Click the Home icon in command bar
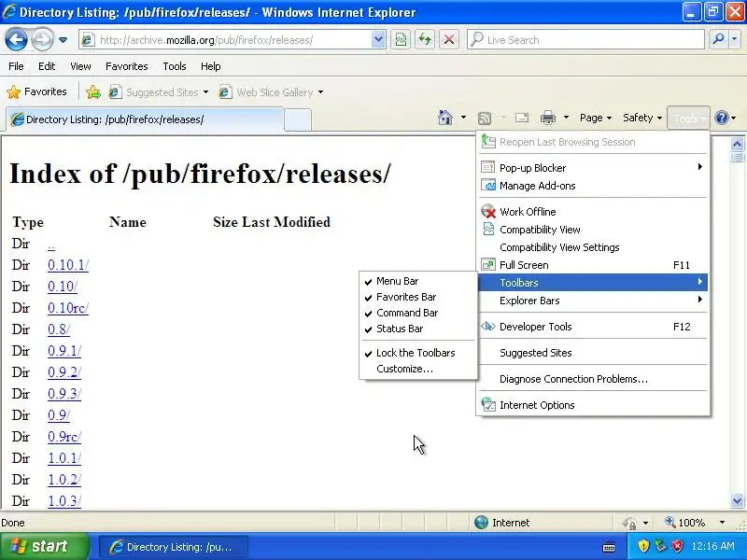This screenshot has height=560, width=747. tap(445, 118)
